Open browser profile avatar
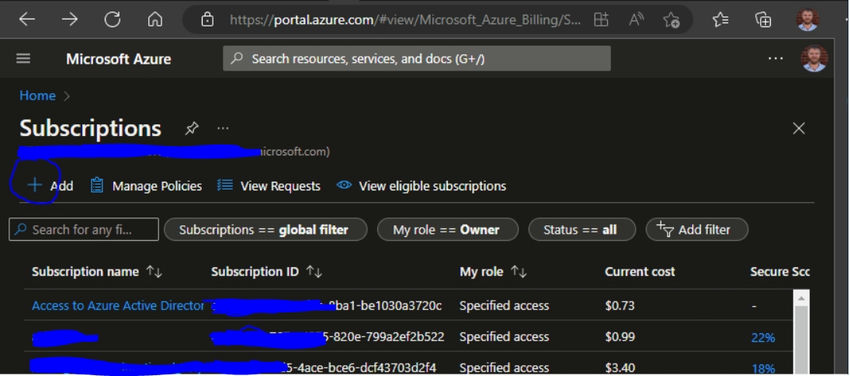The width and height of the screenshot is (850, 376). [x=807, y=20]
